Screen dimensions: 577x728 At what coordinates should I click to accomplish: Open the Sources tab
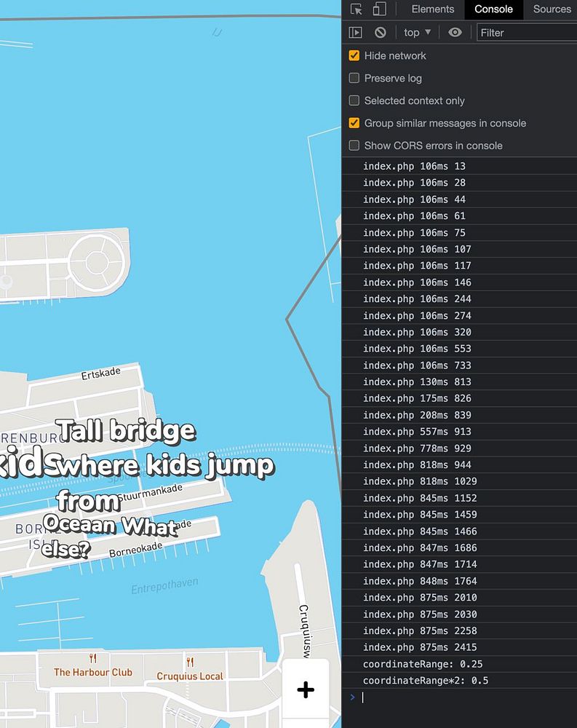(552, 9)
